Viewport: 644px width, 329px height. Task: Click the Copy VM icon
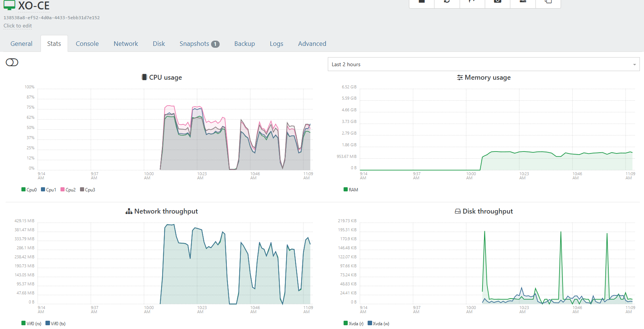coord(548,2)
